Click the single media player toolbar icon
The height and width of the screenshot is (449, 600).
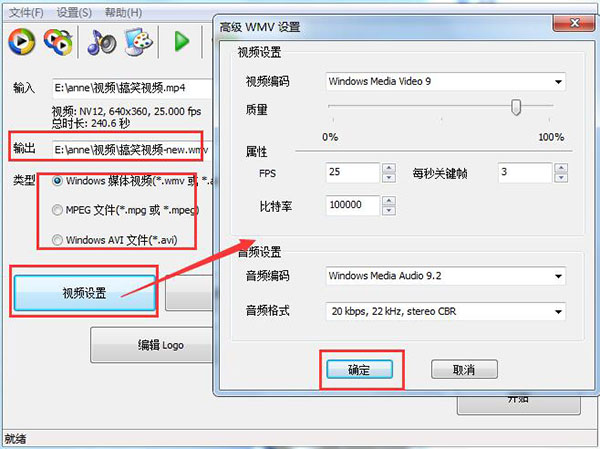click(22, 41)
